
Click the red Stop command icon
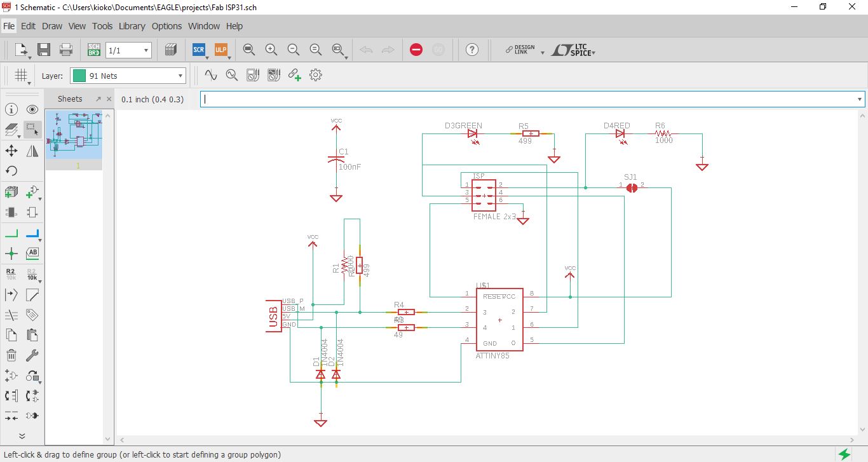(x=416, y=50)
